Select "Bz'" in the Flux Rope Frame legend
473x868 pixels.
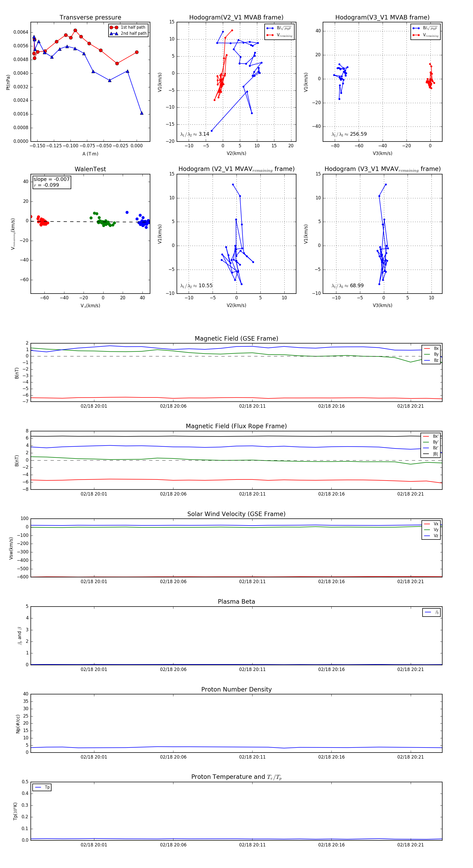point(431,448)
